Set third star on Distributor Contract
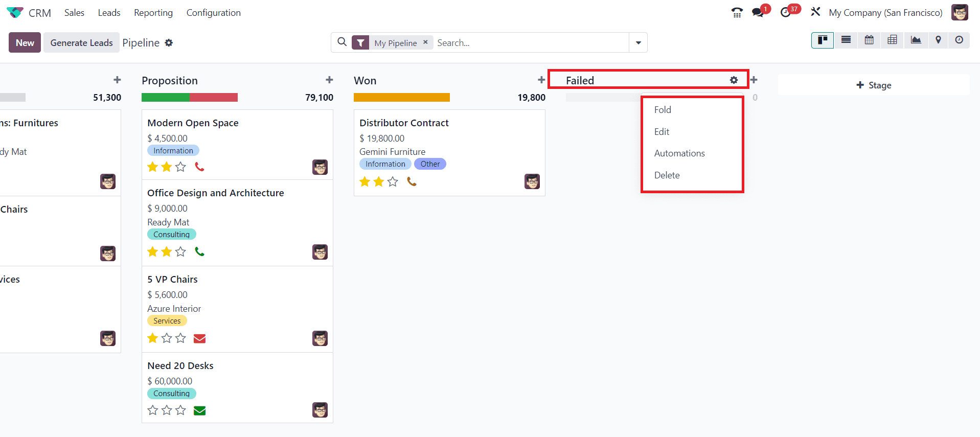The image size is (980, 437). click(393, 181)
